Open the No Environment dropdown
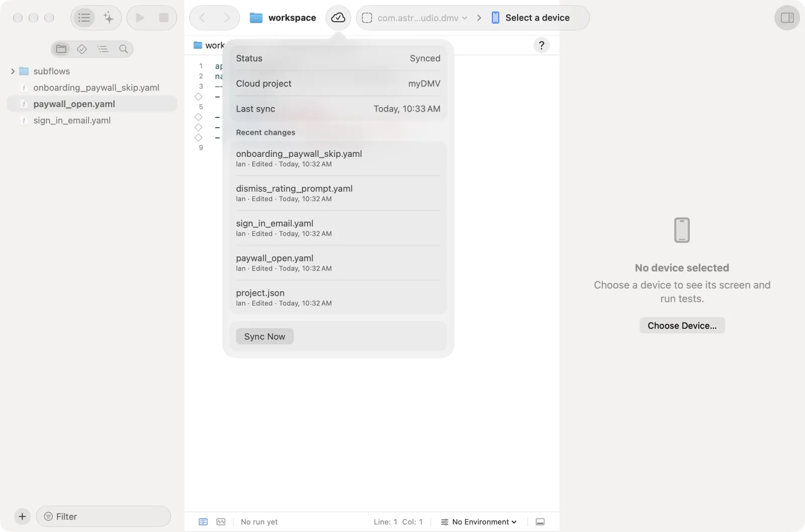This screenshot has width=805, height=532. click(x=479, y=522)
